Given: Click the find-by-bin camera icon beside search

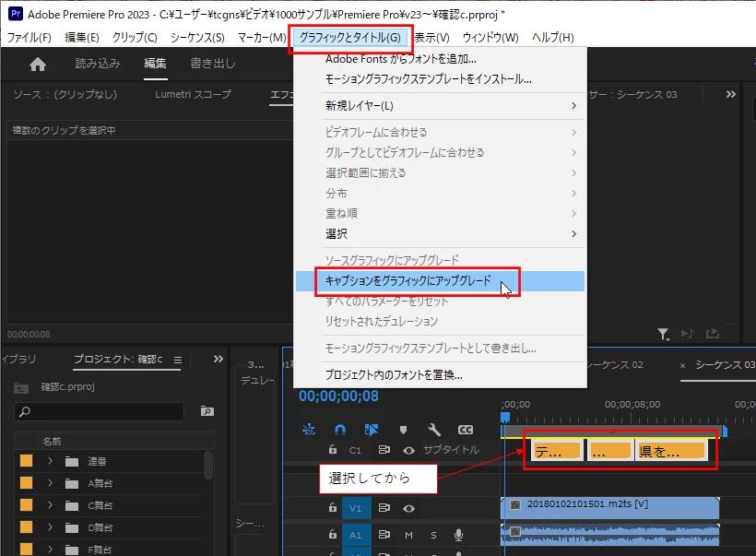Looking at the screenshot, I should 207,411.
